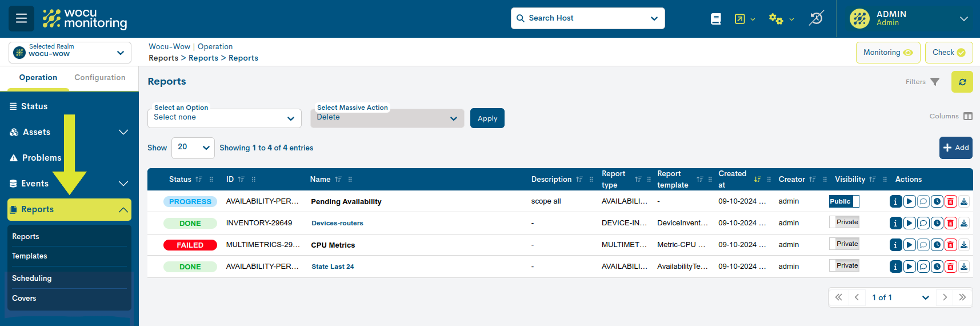Refresh the reports list with yellow button
Image resolution: width=980 pixels, height=326 pixels.
pos(962,82)
